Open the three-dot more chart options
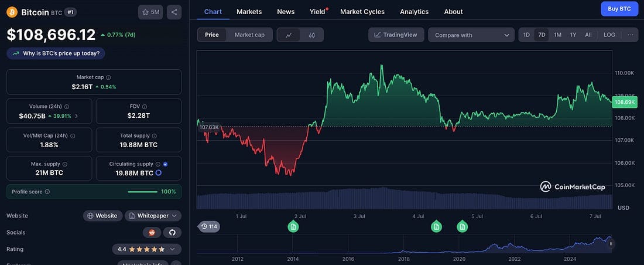 coord(631,35)
